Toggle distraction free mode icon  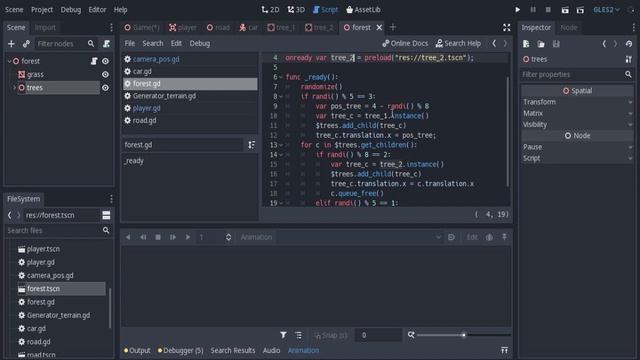(x=507, y=27)
